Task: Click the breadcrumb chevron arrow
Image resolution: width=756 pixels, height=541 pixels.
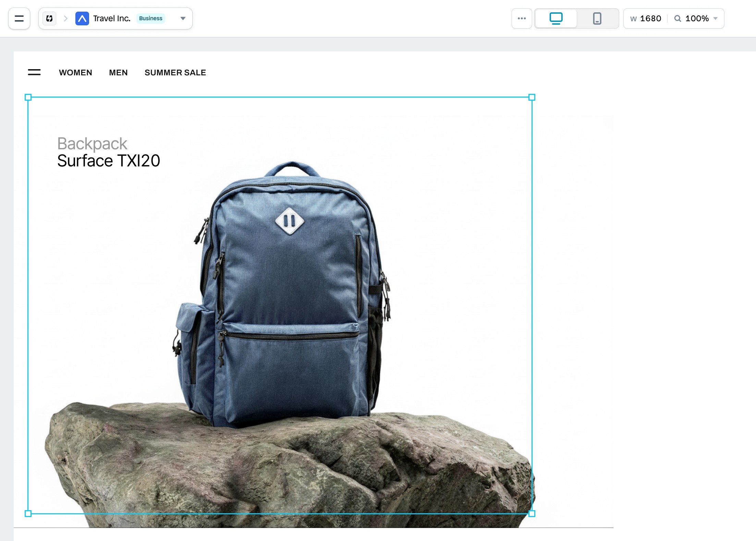Action: point(66,18)
